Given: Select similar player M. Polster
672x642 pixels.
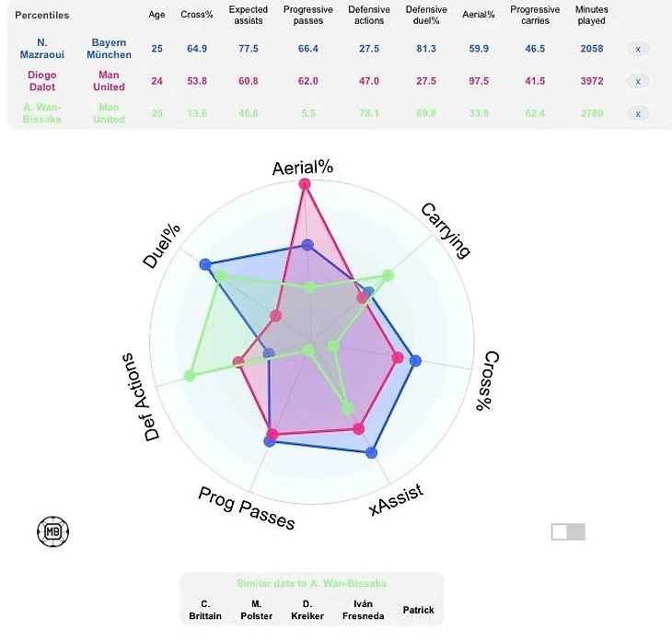Looking at the screenshot, I should click(x=257, y=610).
